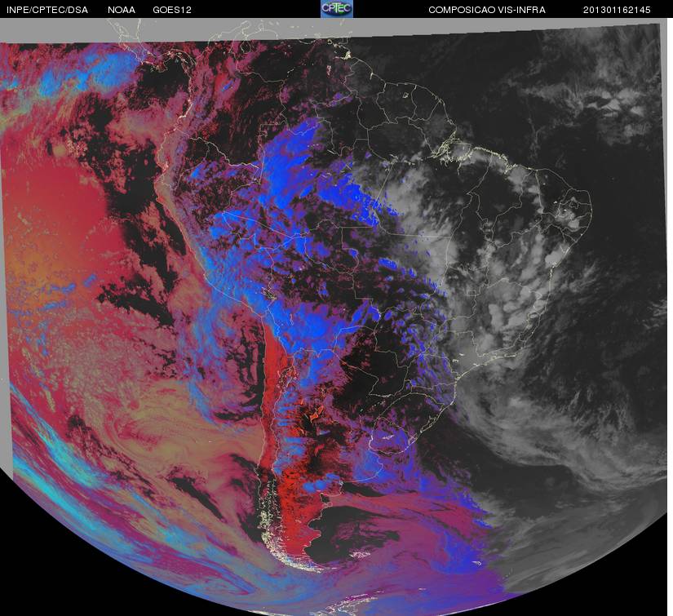
Task: Click the NOAA label in header
Action: [x=122, y=10]
